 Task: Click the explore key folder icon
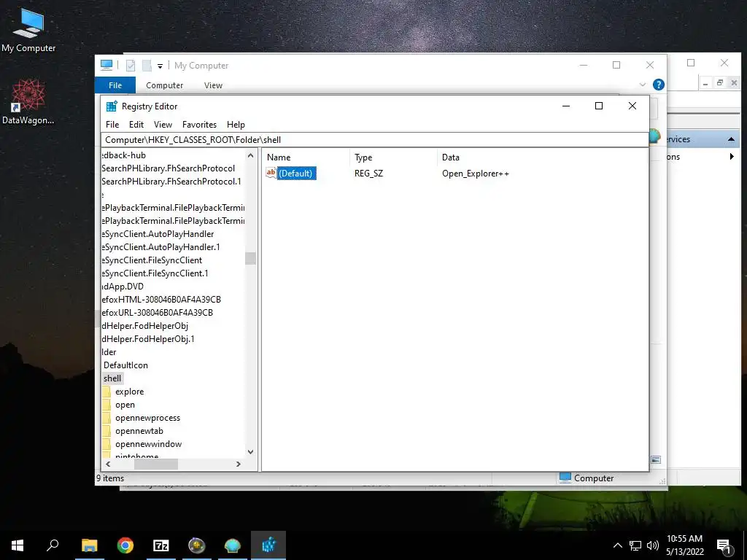107,392
